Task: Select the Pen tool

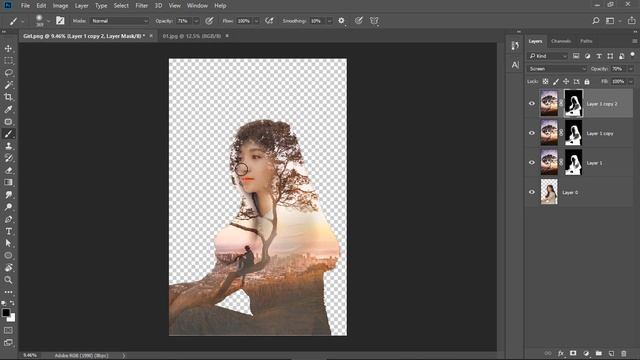Action: pyautogui.click(x=8, y=219)
